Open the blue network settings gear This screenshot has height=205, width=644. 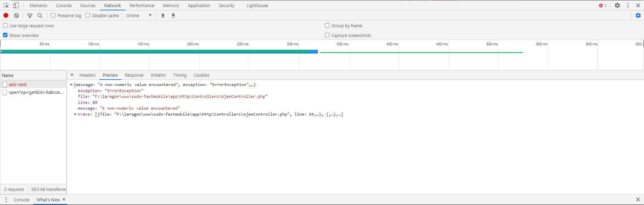coord(638,15)
